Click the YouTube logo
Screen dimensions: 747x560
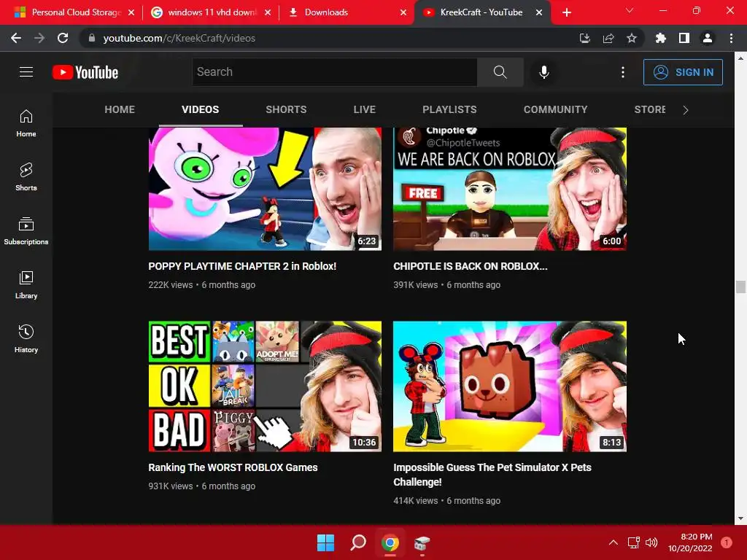(85, 72)
